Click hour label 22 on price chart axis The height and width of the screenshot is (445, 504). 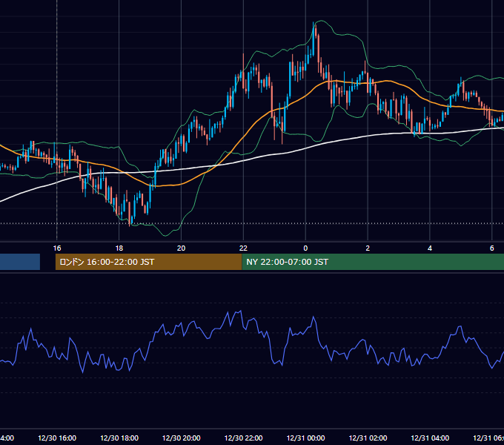tap(243, 248)
